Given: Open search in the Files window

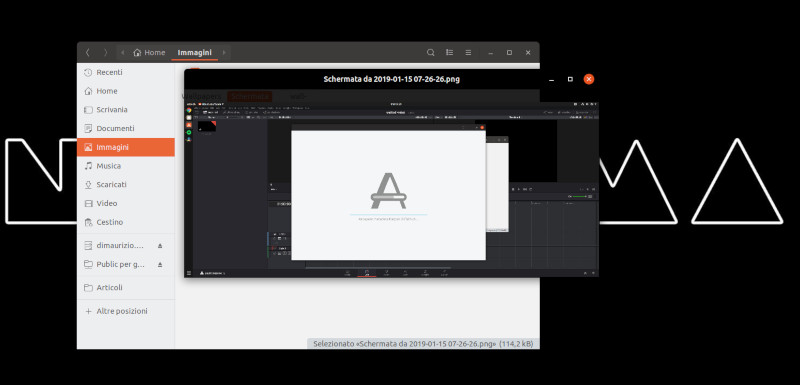Looking at the screenshot, I should 431,53.
